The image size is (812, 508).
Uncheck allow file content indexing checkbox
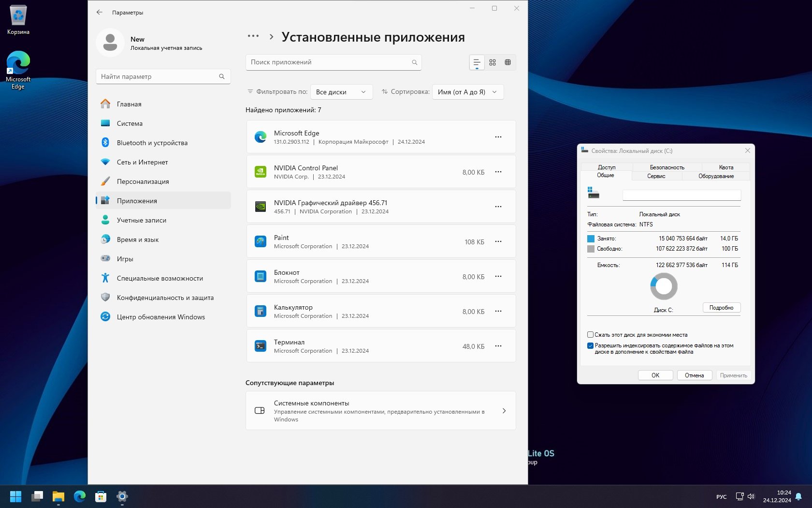(590, 345)
